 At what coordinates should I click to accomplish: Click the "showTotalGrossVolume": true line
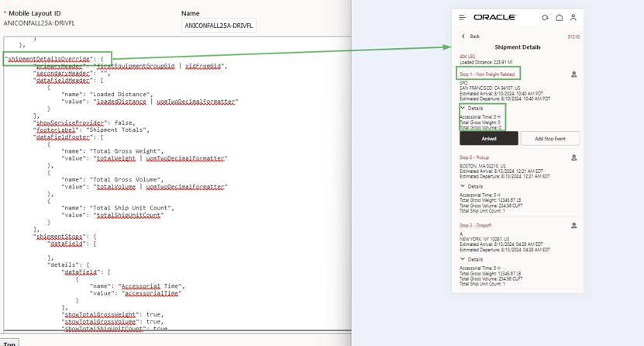click(x=112, y=321)
